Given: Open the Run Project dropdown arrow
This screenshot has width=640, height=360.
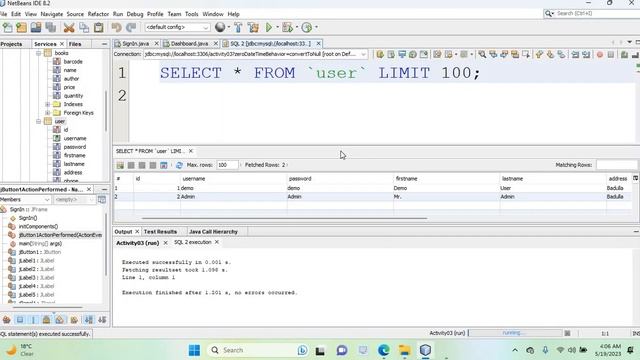Looking at the screenshot, I should click(277, 27).
